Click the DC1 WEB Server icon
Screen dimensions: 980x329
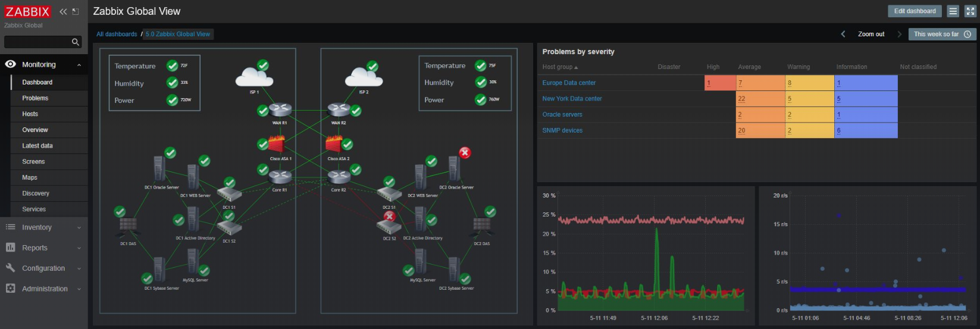(x=193, y=177)
